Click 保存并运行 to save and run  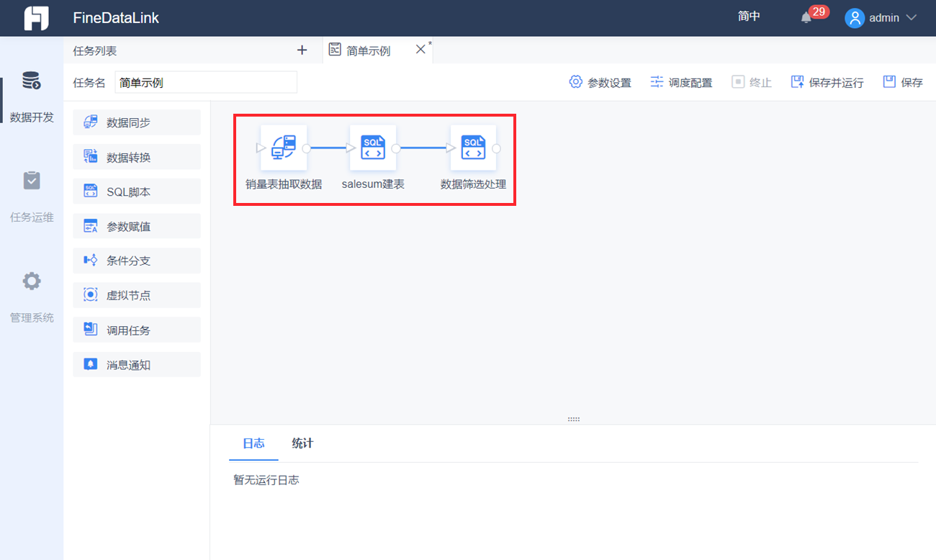[x=827, y=82]
